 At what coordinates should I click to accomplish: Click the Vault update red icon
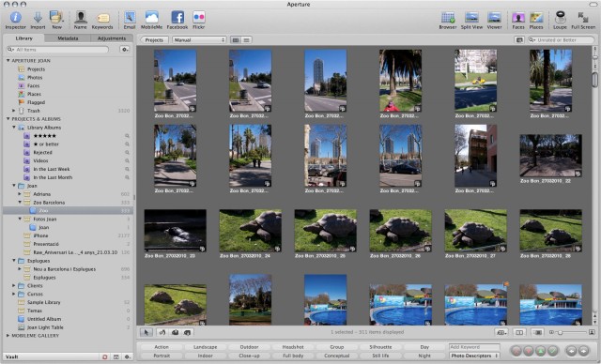(104, 356)
